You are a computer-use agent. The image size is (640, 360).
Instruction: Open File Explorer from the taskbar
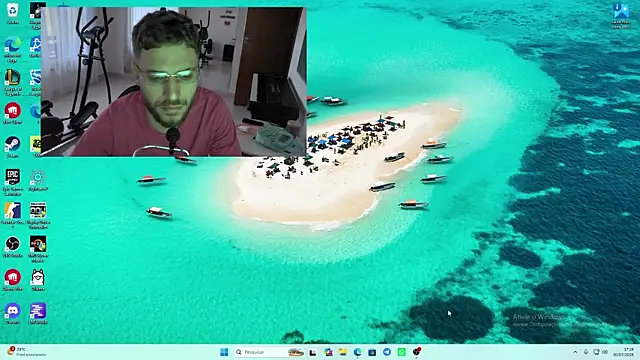pyautogui.click(x=343, y=352)
